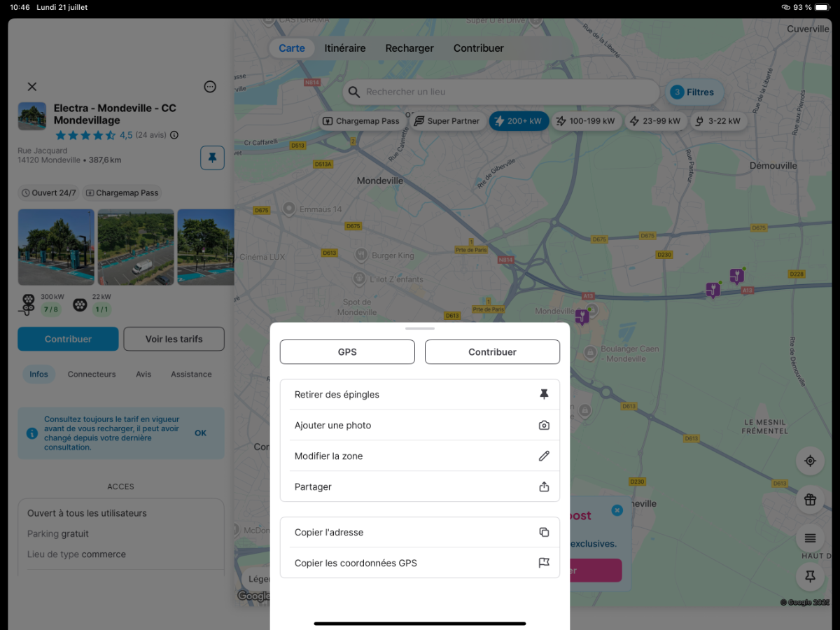Center map with locate-me button
The width and height of the screenshot is (840, 630).
click(x=810, y=461)
